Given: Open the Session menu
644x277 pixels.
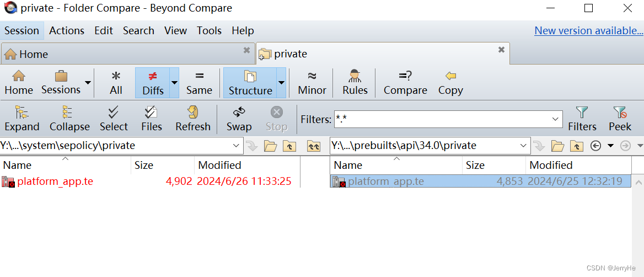Looking at the screenshot, I should [x=22, y=30].
